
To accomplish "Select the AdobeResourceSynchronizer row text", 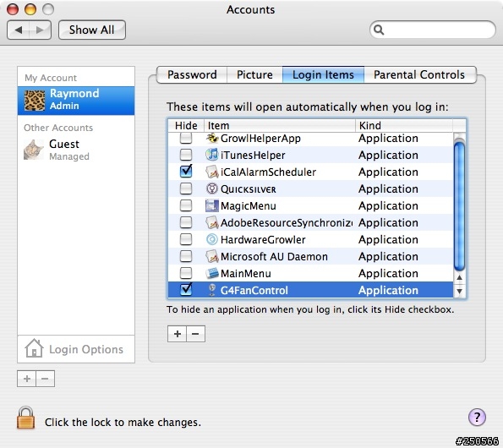I will pyautogui.click(x=287, y=223).
